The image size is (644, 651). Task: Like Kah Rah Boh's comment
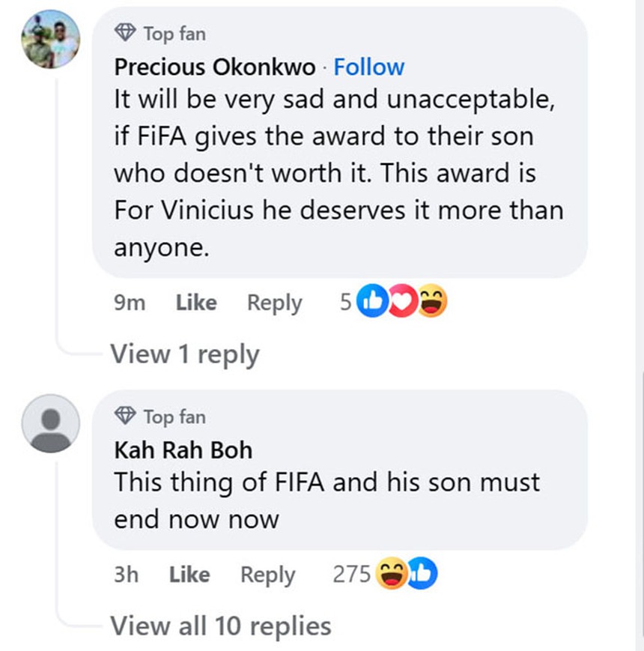189,574
